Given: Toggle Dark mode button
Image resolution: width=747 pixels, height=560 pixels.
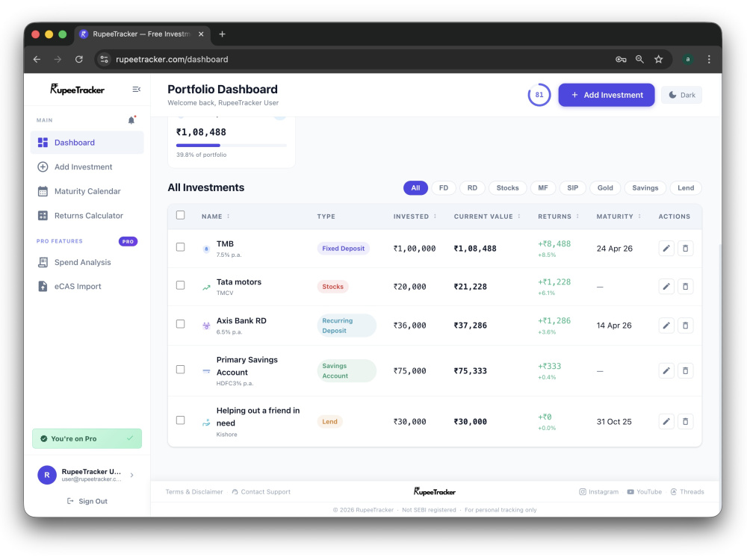Looking at the screenshot, I should click(682, 95).
